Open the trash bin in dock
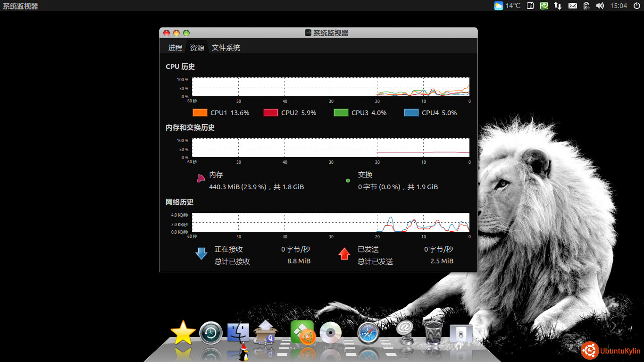 (x=434, y=333)
